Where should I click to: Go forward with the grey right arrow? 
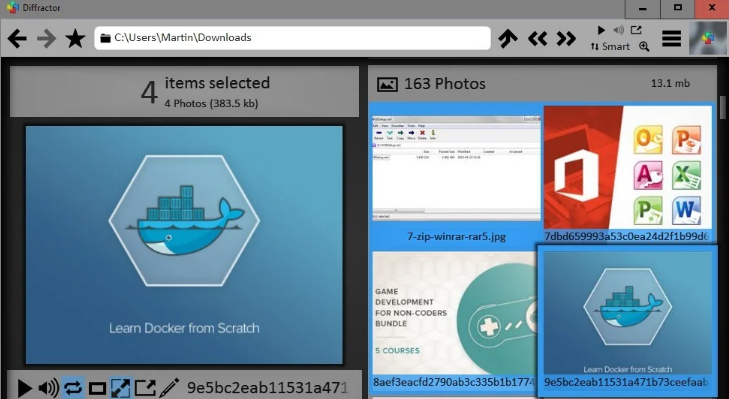(x=46, y=38)
